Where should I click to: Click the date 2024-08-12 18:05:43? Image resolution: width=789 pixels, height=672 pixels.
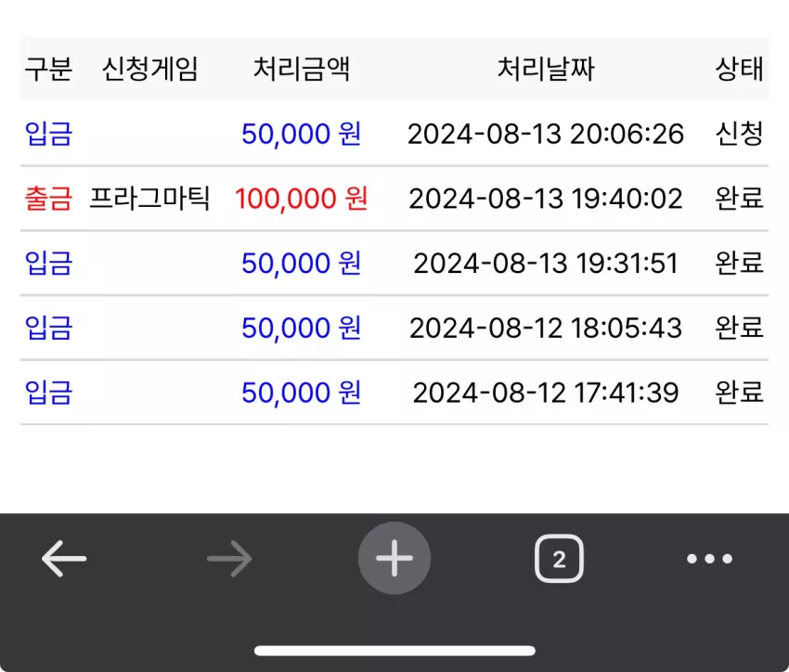[x=546, y=328]
